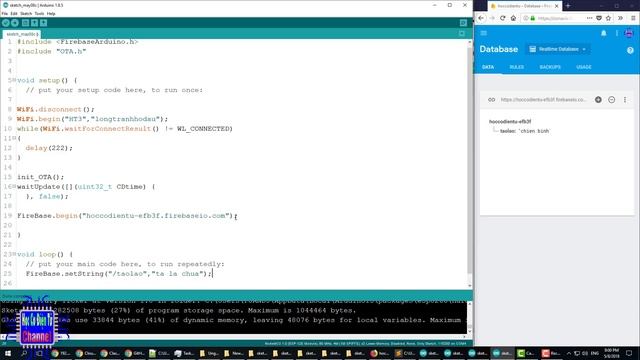Open Firefox page actions ellipsis

tap(589, 18)
